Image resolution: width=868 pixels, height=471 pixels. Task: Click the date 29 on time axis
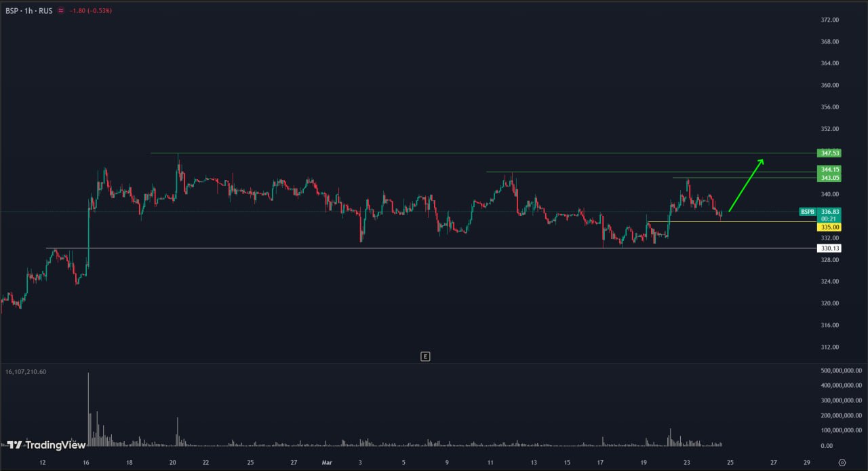806,462
